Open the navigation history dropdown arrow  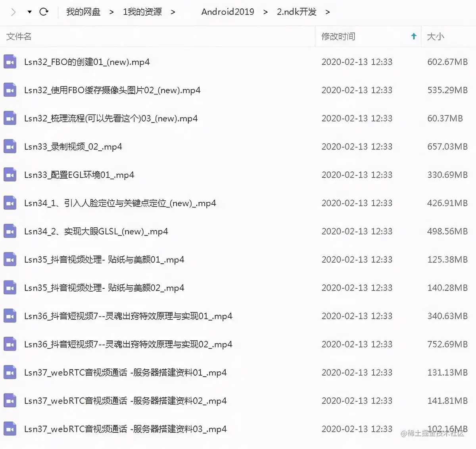pos(29,12)
